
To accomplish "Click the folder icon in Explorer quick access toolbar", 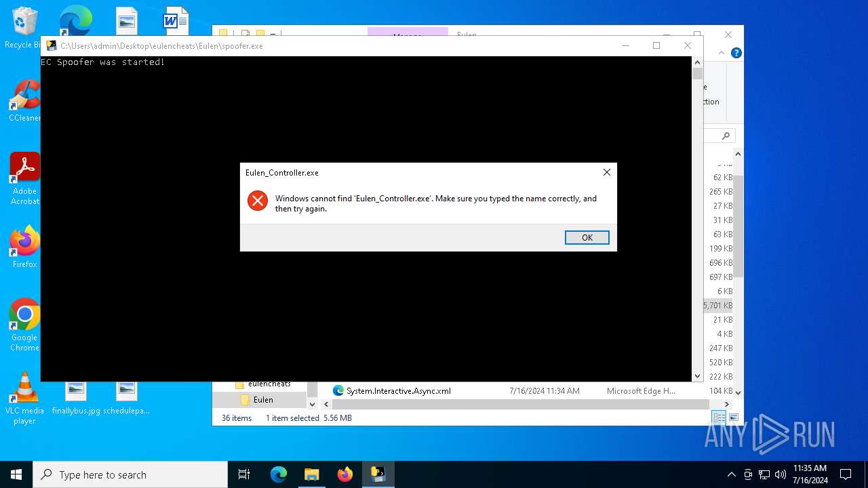I will (x=260, y=32).
